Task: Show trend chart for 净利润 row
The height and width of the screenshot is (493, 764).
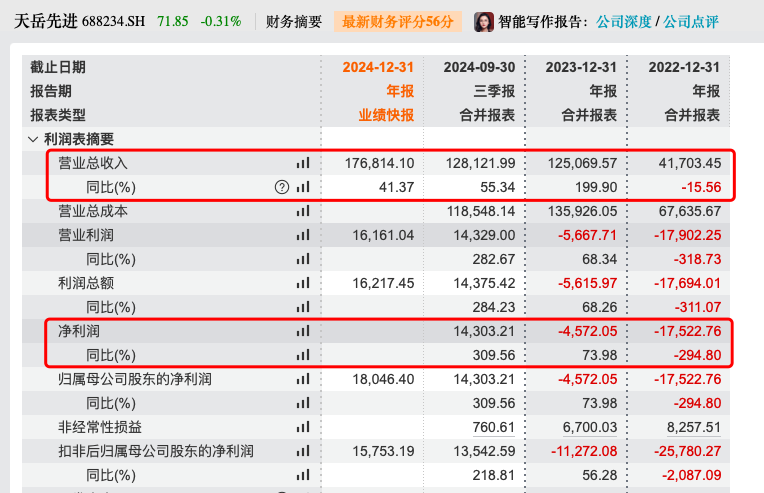Action: [303, 331]
